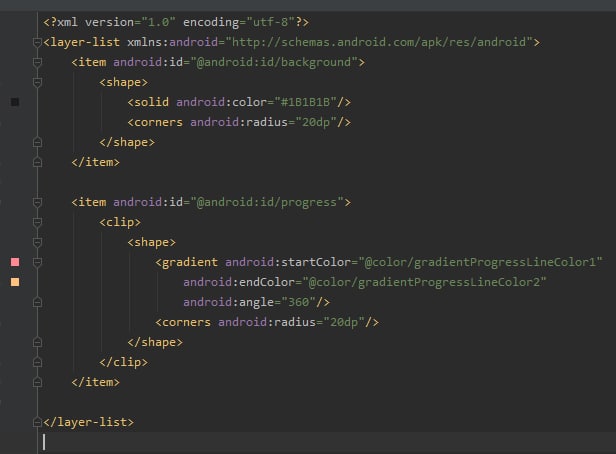Open the orange endColor gutter color swatch
The width and height of the screenshot is (616, 454).
coord(15,282)
